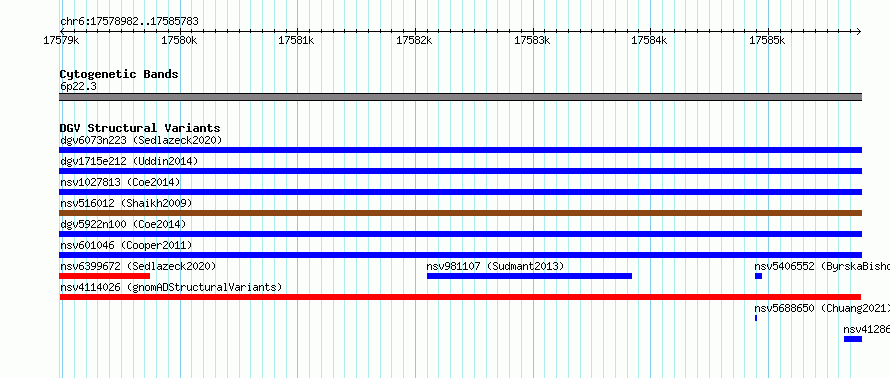Screen dimensions: 890x378
Task: Select the short red nsv6399672 variant bar
Action: 104,276
